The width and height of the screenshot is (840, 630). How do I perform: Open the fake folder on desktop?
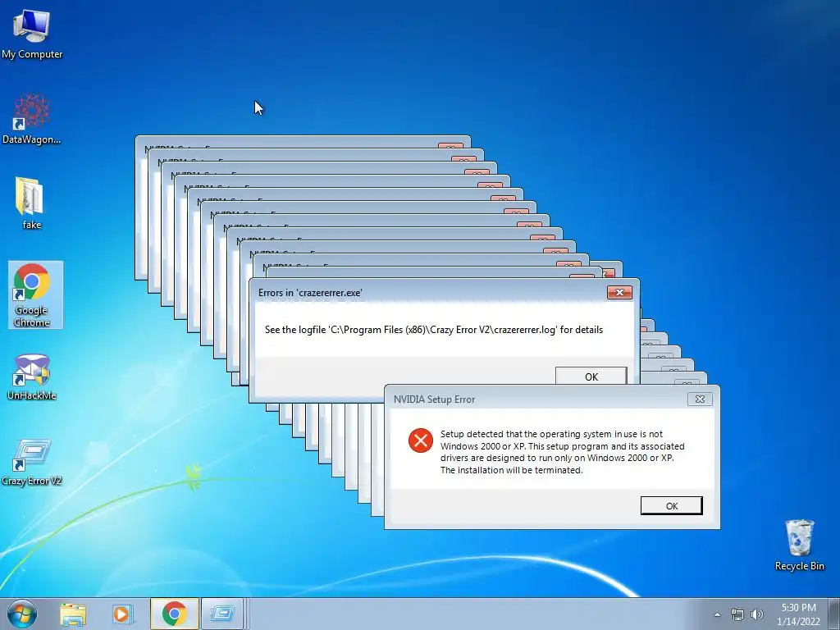coord(31,203)
